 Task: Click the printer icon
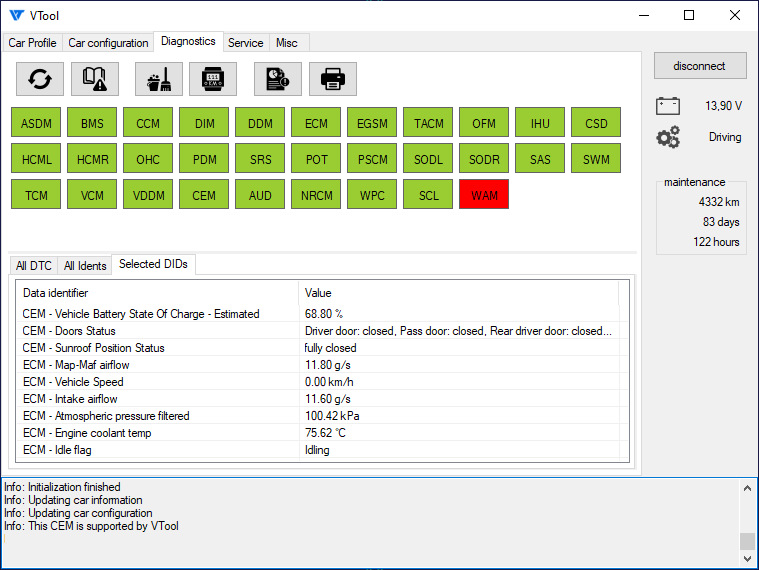333,78
